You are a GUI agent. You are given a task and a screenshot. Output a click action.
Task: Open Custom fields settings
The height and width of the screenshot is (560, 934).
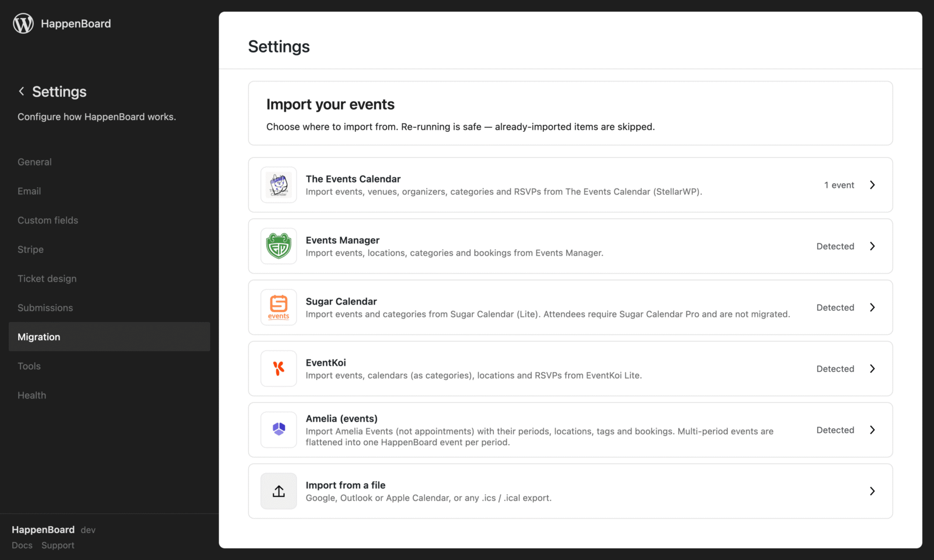109,220
